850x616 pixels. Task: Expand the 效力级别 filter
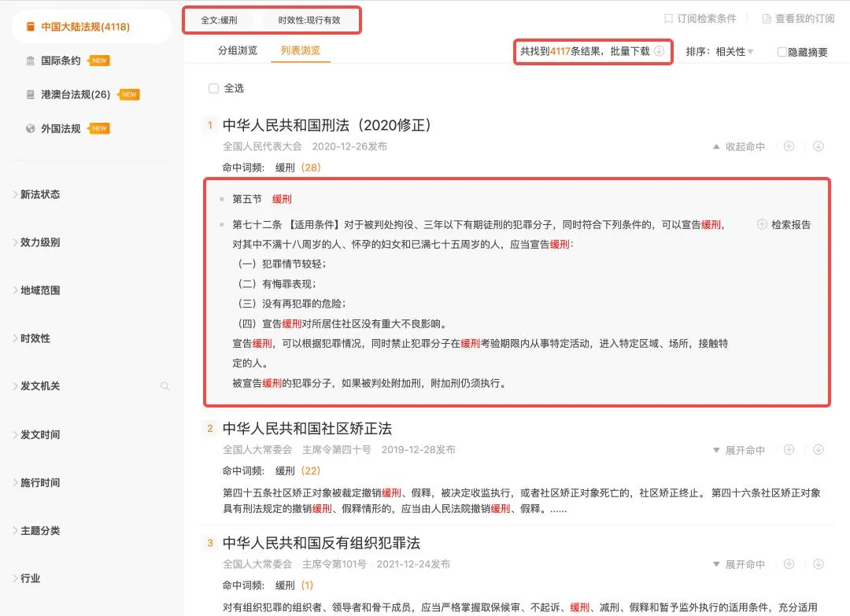39,242
